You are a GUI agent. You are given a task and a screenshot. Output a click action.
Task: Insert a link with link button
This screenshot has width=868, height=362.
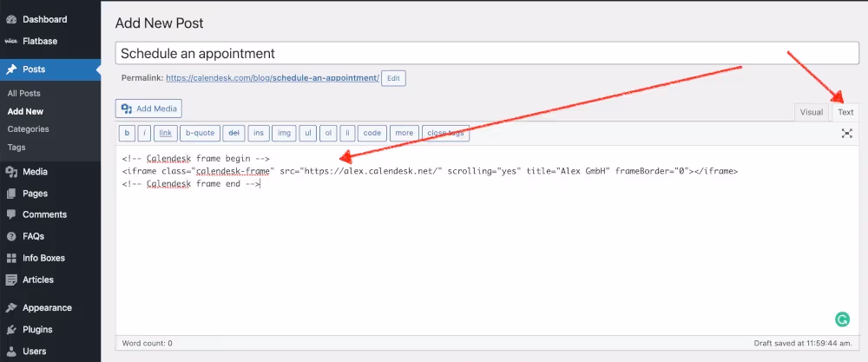(x=166, y=133)
